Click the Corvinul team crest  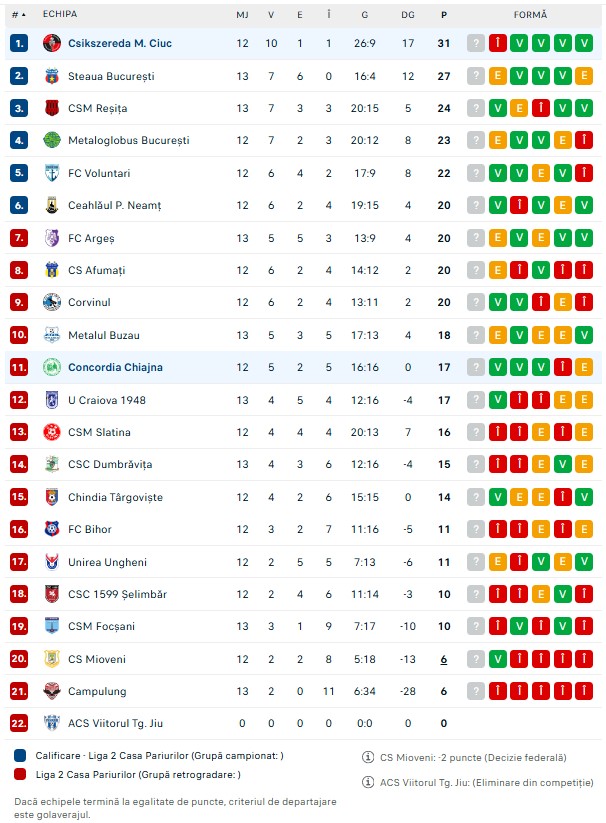coord(52,302)
